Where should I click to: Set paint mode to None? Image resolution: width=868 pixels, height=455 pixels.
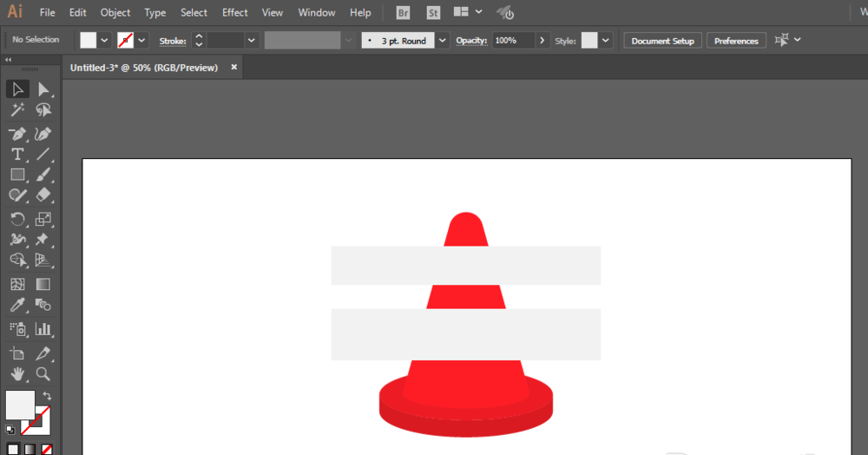tap(47, 449)
